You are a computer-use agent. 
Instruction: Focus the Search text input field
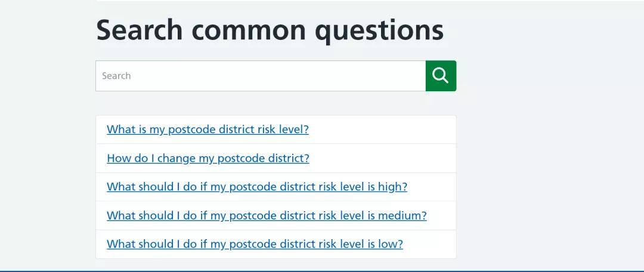[261, 76]
